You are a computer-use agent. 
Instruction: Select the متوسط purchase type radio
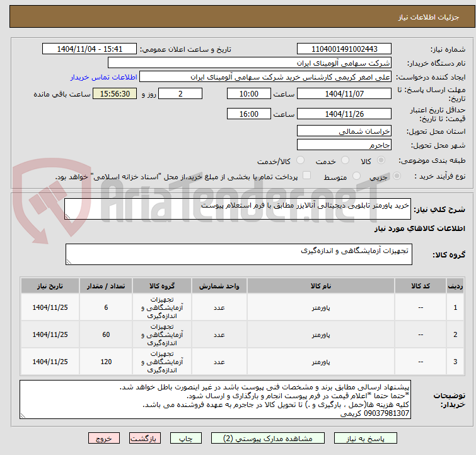356,176
